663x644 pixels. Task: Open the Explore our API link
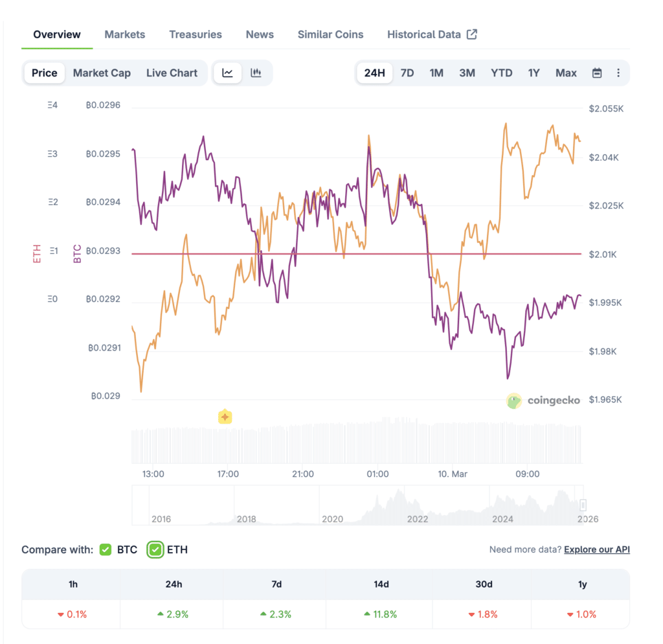(596, 549)
